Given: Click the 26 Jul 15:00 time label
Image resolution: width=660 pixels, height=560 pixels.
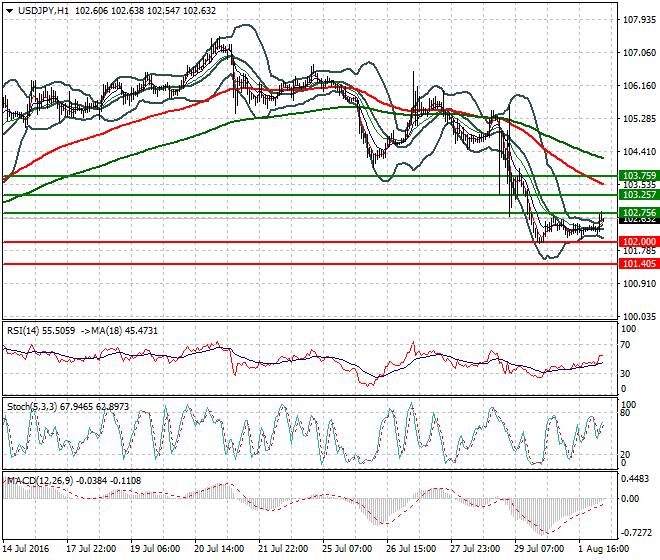Looking at the screenshot, I should [411, 549].
